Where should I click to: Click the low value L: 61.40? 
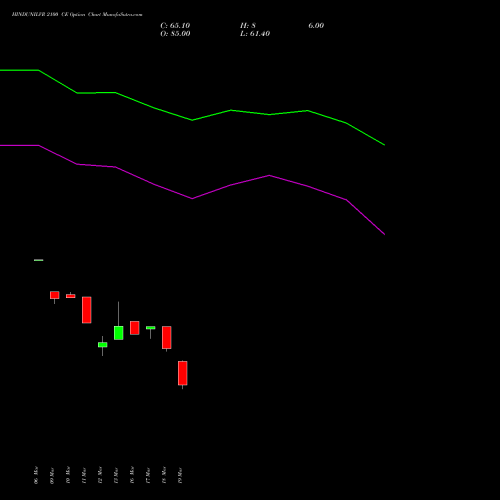point(255,34)
